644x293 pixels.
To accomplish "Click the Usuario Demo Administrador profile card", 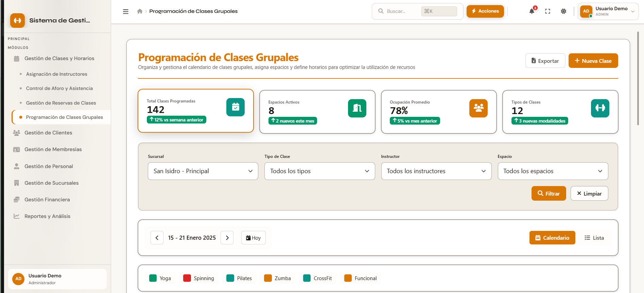I will tap(57, 279).
